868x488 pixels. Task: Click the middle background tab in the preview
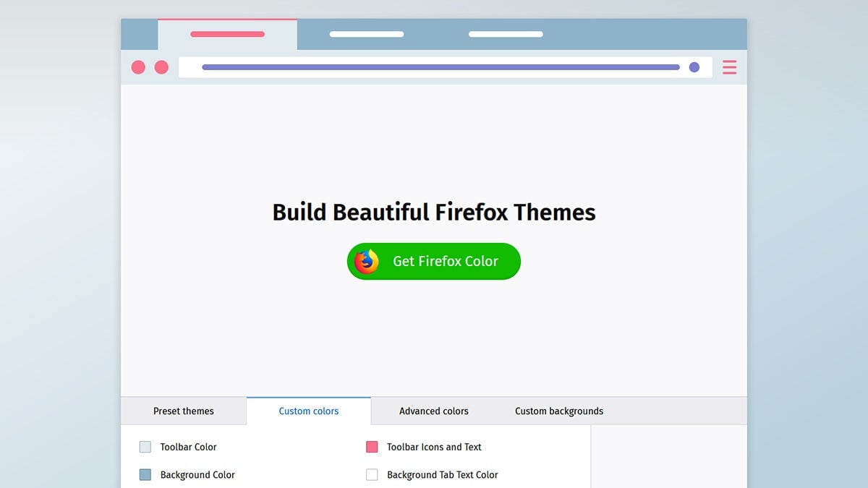click(x=366, y=34)
